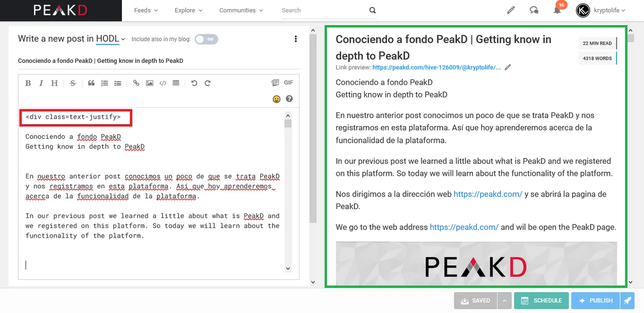This screenshot has width=644, height=313.
Task: Publish the post
Action: pyautogui.click(x=596, y=300)
